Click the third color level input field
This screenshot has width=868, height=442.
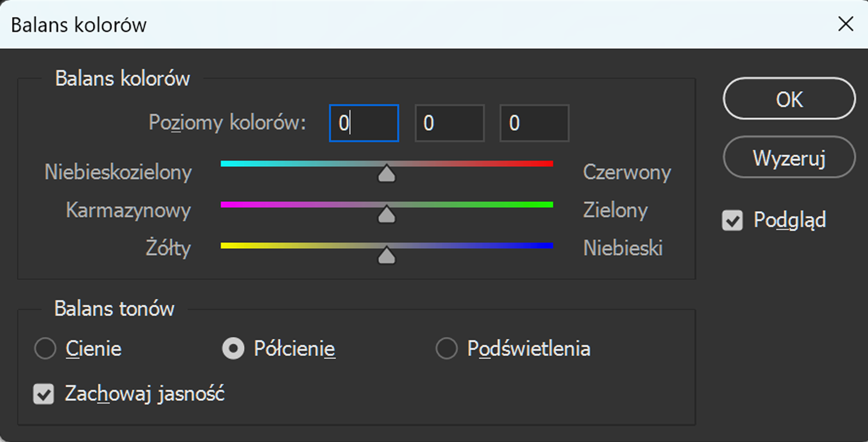[534, 123]
